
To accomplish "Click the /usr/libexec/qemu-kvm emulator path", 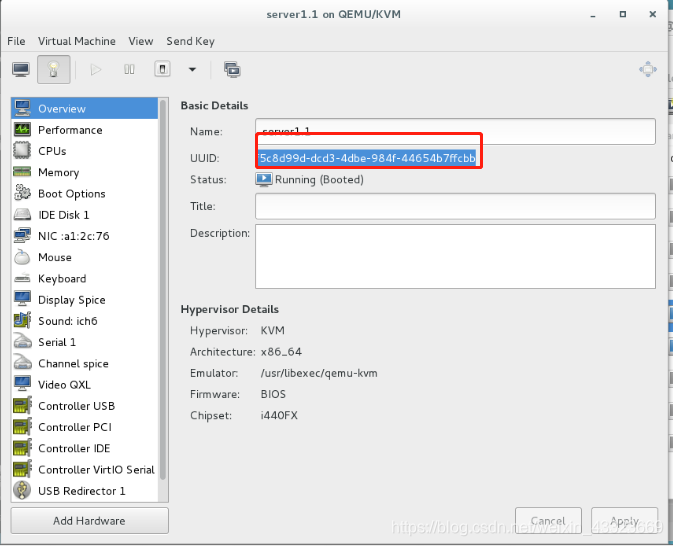I will click(x=319, y=373).
